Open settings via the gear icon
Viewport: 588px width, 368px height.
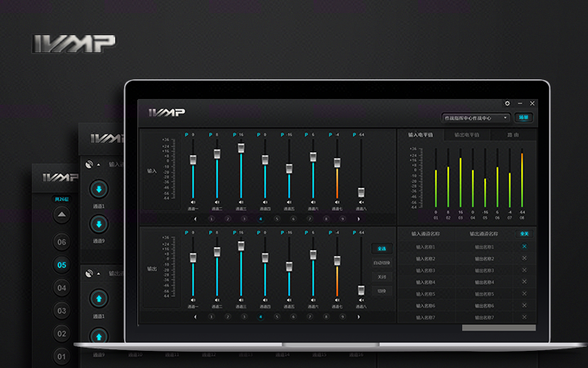[x=507, y=104]
